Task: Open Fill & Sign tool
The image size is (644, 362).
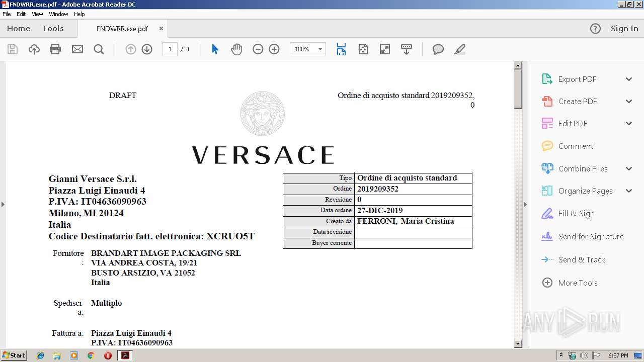Action: (568, 214)
